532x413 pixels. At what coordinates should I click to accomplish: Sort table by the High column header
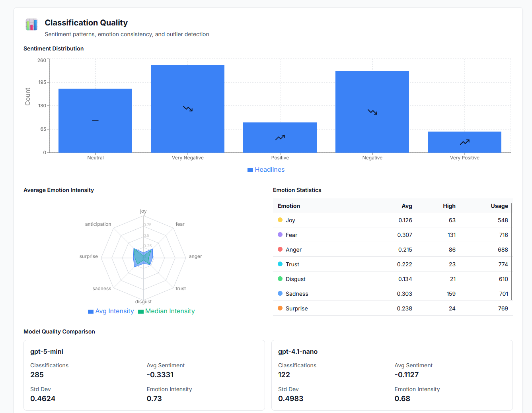pos(449,206)
